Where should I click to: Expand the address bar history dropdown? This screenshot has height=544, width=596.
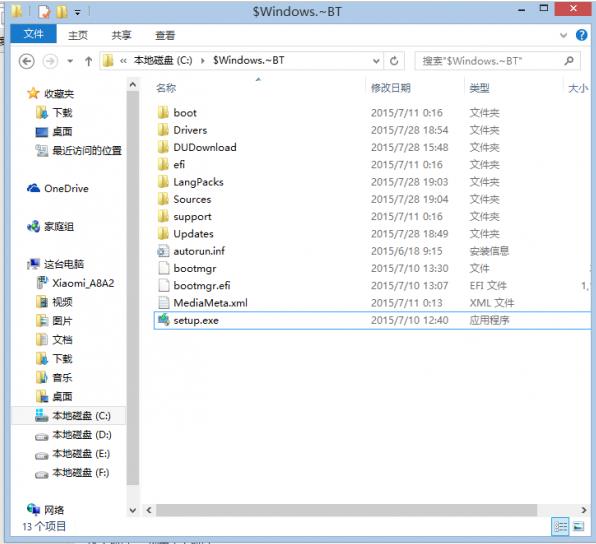pyautogui.click(x=376, y=61)
